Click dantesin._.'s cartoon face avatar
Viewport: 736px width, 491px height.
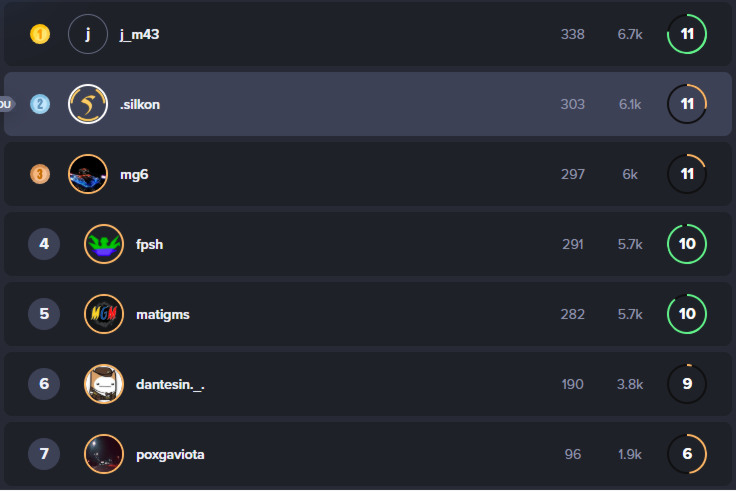coord(104,384)
